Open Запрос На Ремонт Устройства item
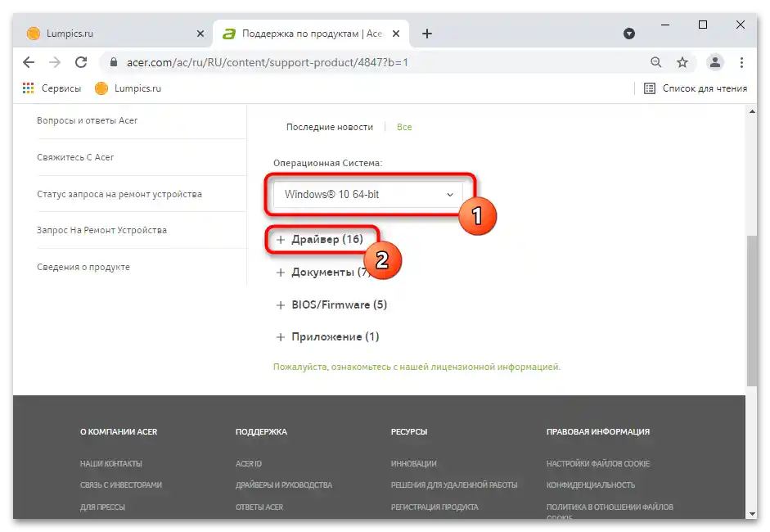This screenshot has width=770, height=532. (x=101, y=230)
